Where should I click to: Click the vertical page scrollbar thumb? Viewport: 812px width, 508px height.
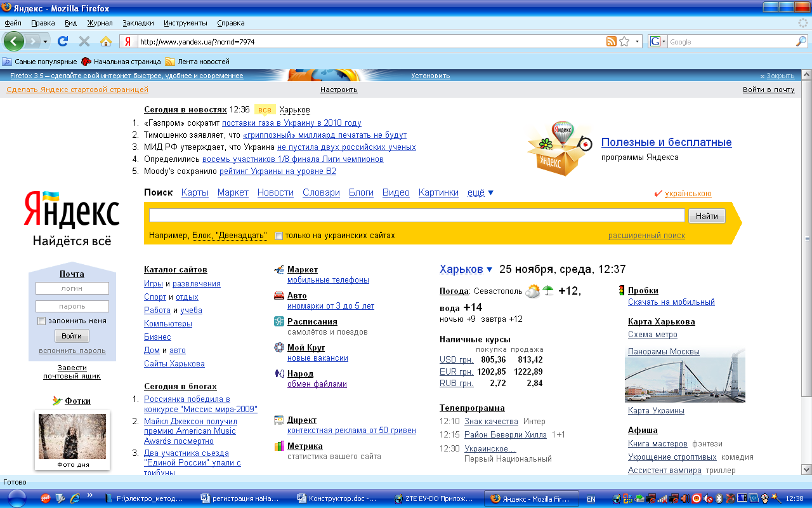coord(807,239)
